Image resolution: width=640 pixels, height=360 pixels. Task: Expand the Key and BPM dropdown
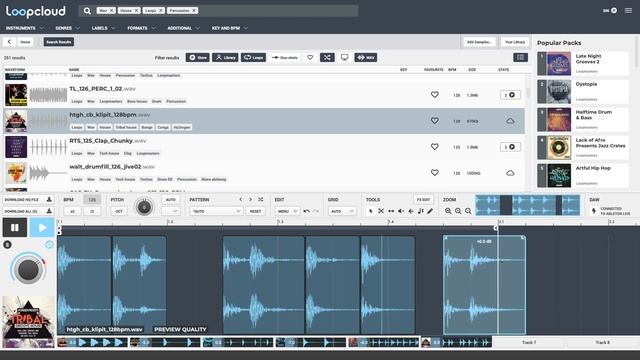[229, 28]
